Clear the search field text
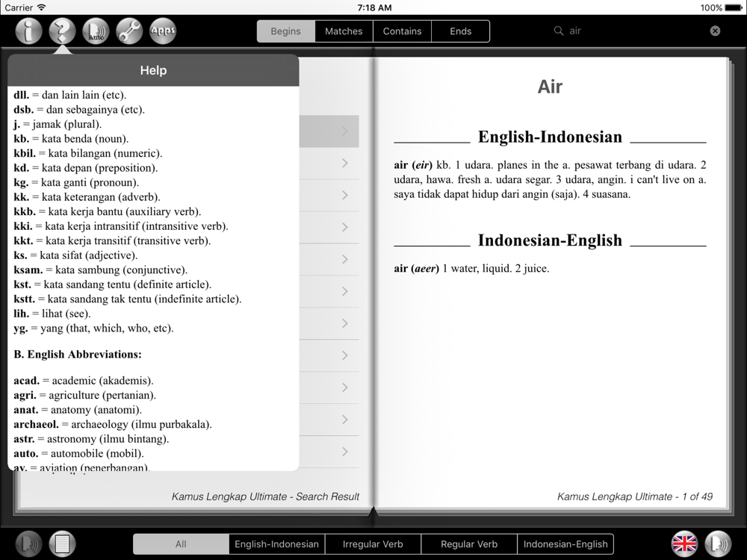The image size is (747, 560). coord(715,31)
